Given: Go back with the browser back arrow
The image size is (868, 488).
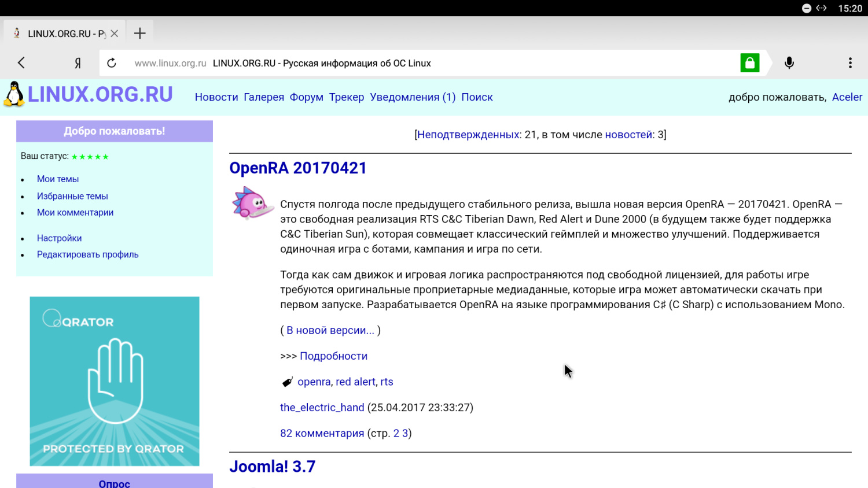Looking at the screenshot, I should pos(21,62).
